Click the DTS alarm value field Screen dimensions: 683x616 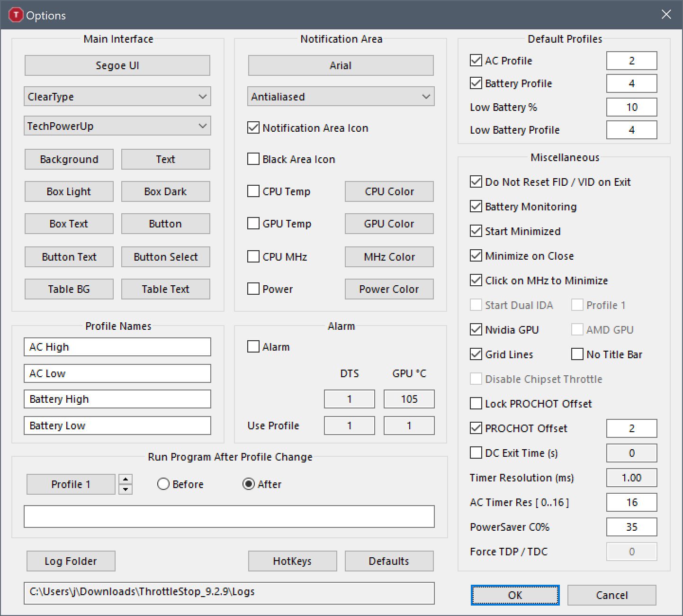pyautogui.click(x=350, y=399)
